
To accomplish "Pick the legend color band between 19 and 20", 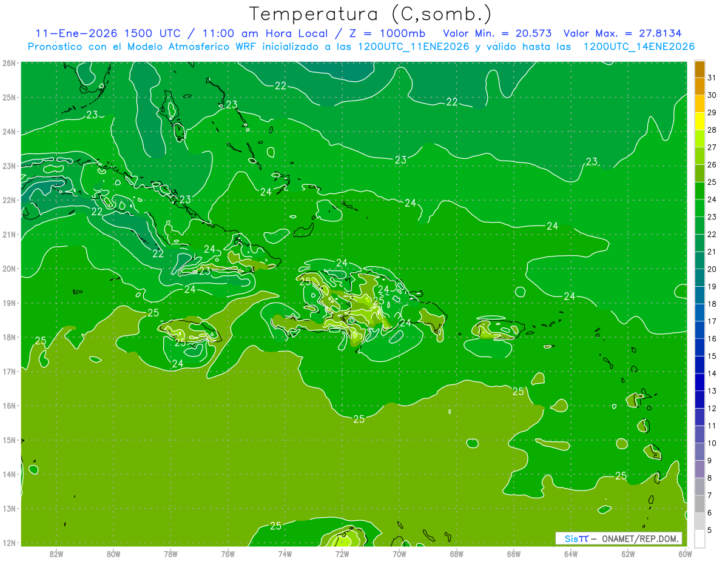I will click(699, 278).
